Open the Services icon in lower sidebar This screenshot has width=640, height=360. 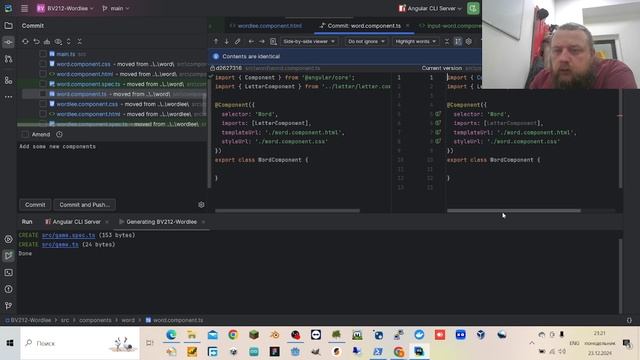click(8, 239)
